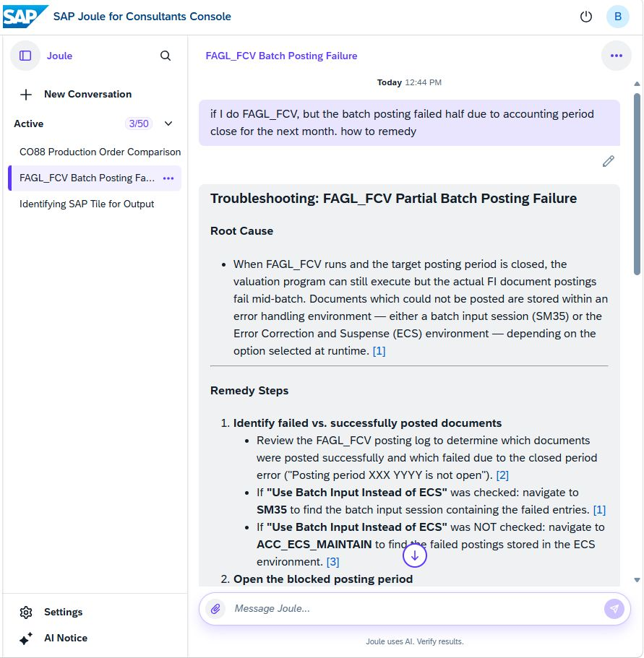Click the Message Joule input field
This screenshot has width=644, height=658.
414,608
